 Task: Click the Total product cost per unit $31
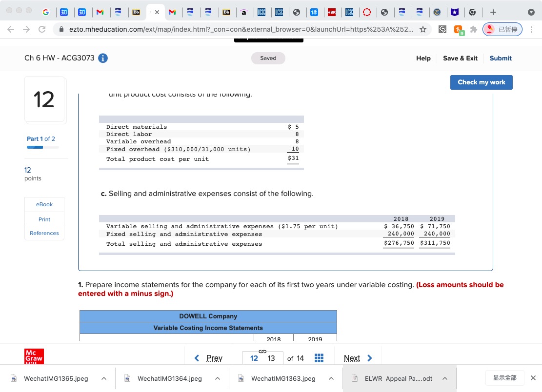point(293,158)
